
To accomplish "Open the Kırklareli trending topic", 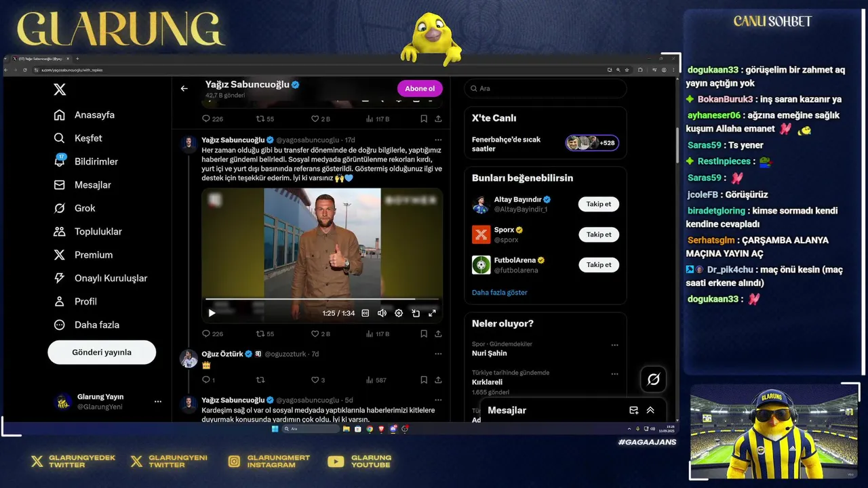I will pos(487,382).
